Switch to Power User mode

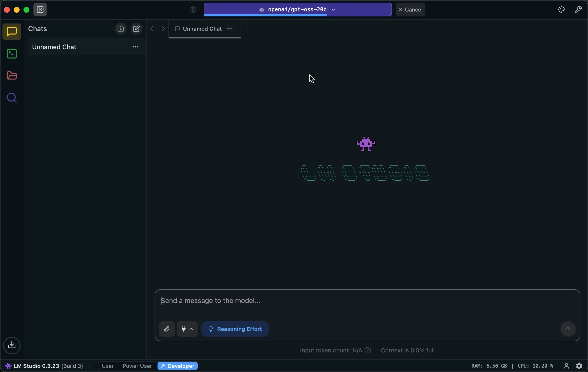137,366
